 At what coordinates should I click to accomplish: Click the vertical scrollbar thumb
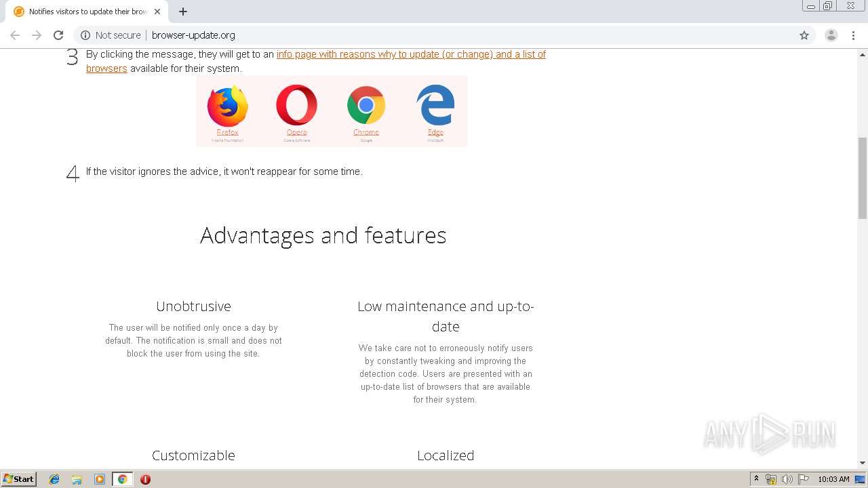[x=863, y=178]
